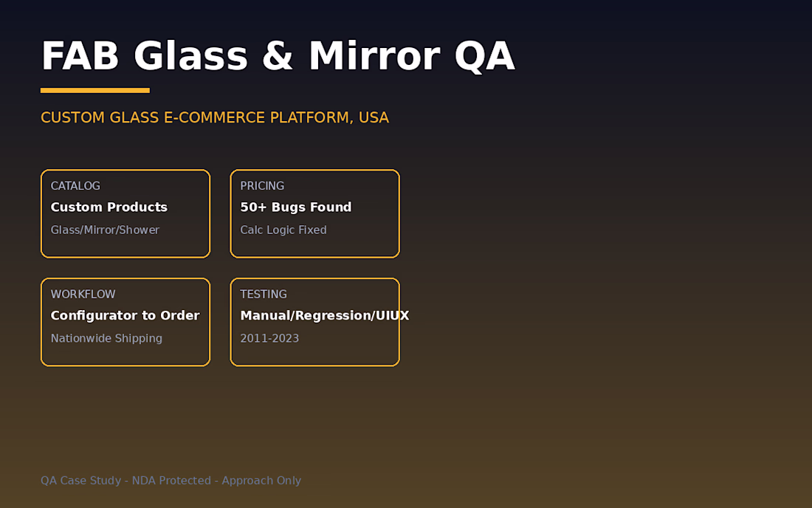812x508 pixels.
Task: Click Glass/Mirror/Shower text
Action: [x=105, y=230]
